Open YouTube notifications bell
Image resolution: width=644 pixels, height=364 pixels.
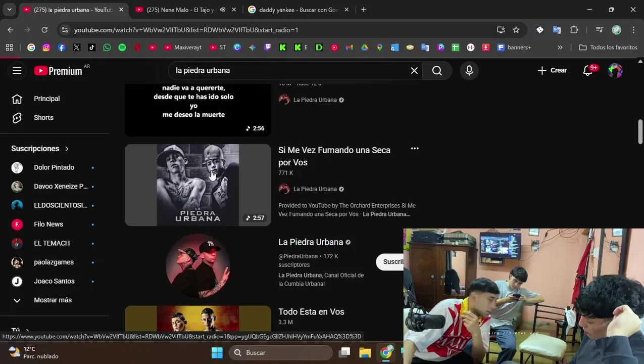point(588,70)
